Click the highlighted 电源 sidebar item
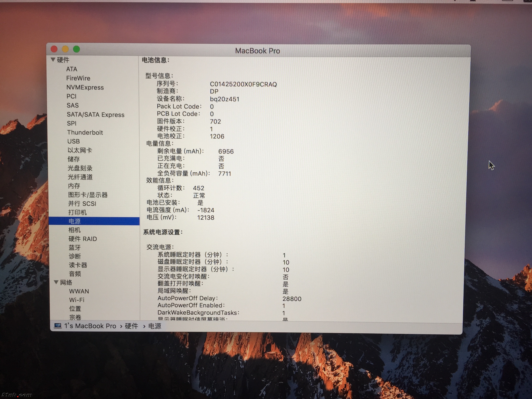The width and height of the screenshot is (532, 399). click(x=94, y=221)
